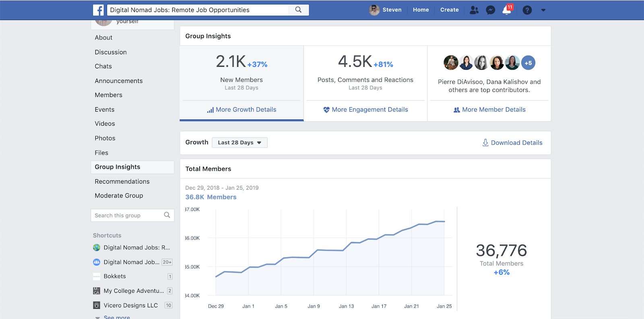Open My College Adventu... shortcut
Viewport: 644px width, 319px height.
pyautogui.click(x=134, y=291)
